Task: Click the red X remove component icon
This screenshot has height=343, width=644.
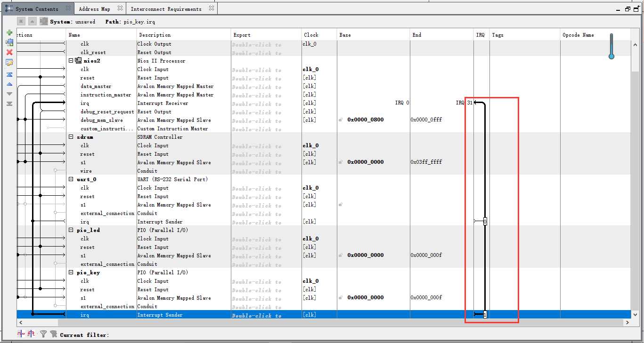Action: [x=9, y=52]
